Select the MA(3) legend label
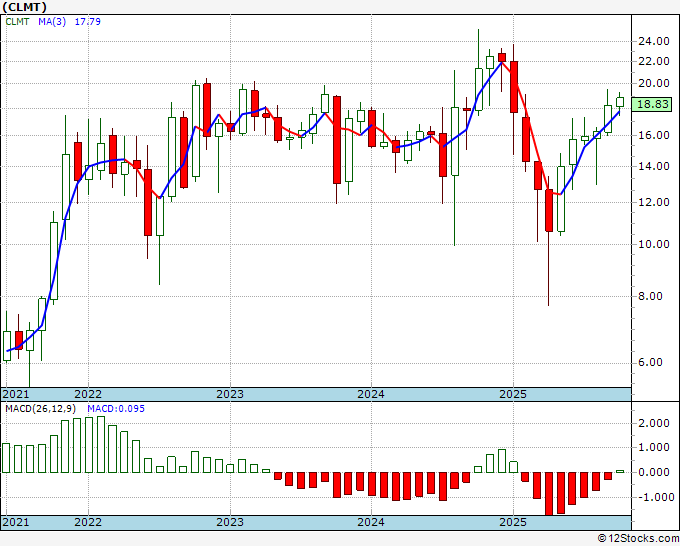Viewport: 680px width, 546px height. (52, 21)
